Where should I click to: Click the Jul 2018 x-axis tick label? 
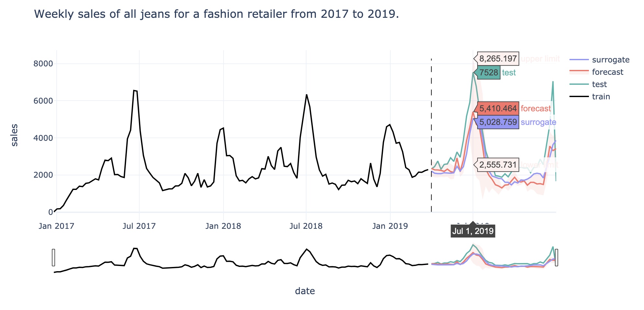pos(306,226)
